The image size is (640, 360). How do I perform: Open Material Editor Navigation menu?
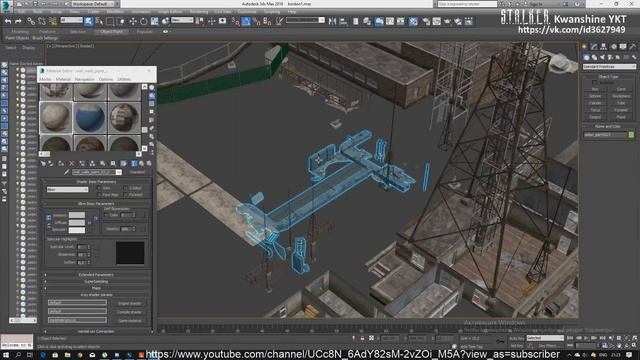pyautogui.click(x=84, y=79)
